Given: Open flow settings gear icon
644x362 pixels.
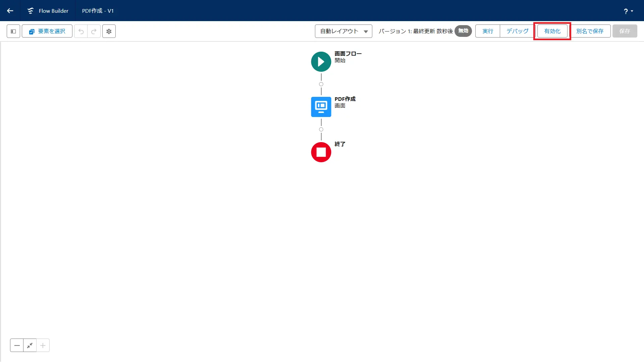Looking at the screenshot, I should (109, 31).
